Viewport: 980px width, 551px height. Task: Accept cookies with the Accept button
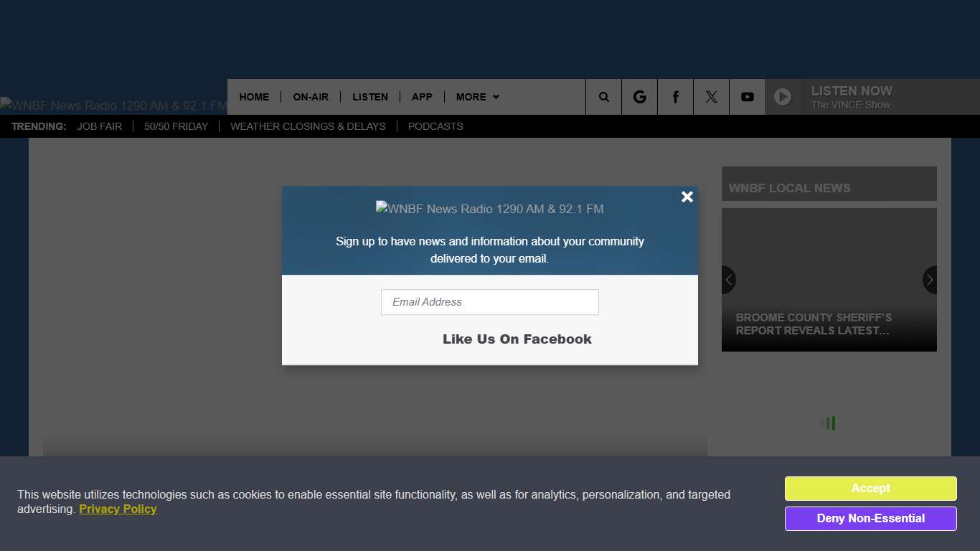tap(870, 489)
